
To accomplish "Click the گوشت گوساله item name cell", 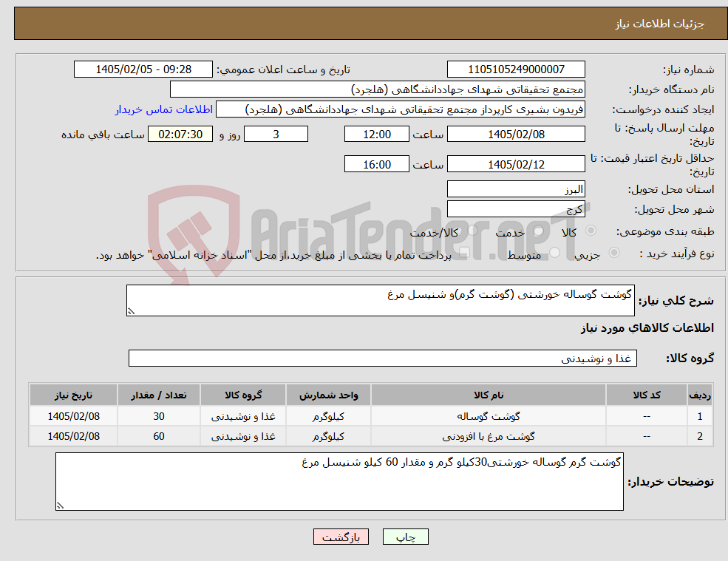I will click(x=489, y=416).
